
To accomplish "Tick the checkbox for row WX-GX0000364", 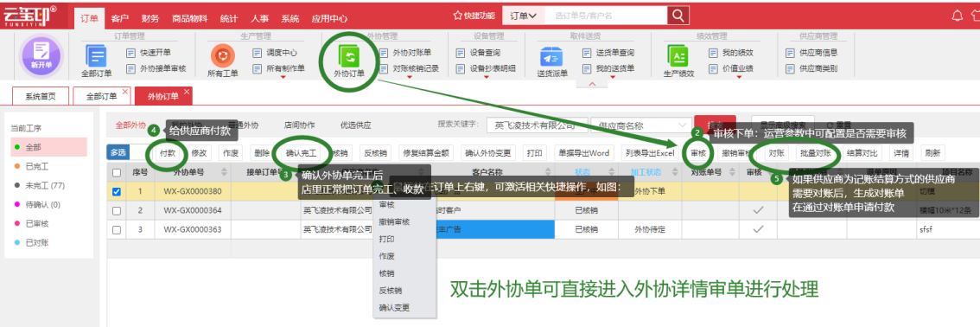I will (x=117, y=211).
